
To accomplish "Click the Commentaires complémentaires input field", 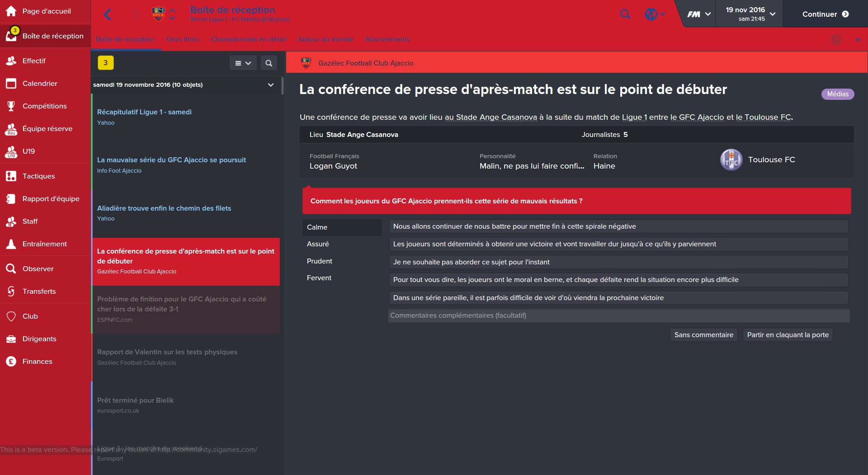I will click(619, 315).
